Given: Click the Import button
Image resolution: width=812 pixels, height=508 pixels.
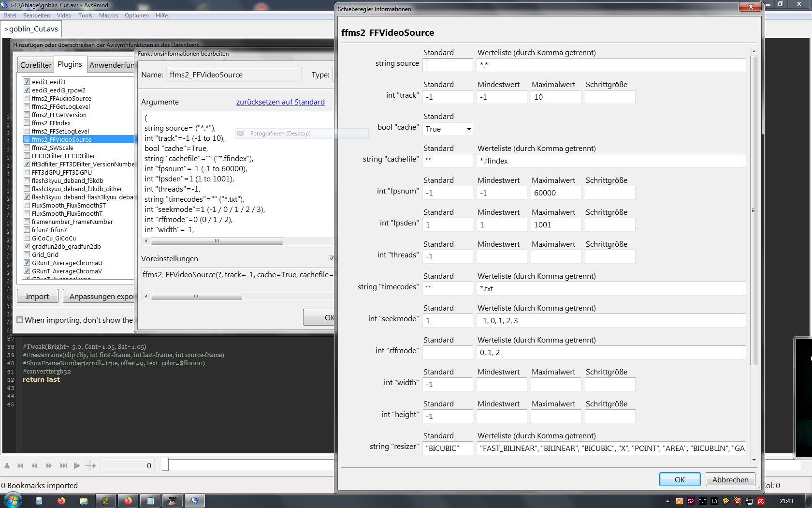Looking at the screenshot, I should click(x=38, y=296).
